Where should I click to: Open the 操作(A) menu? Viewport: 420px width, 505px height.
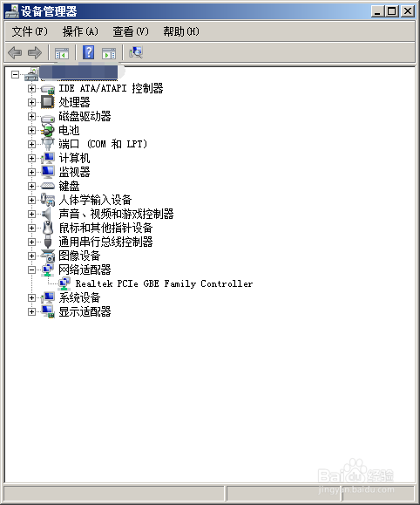(80, 31)
